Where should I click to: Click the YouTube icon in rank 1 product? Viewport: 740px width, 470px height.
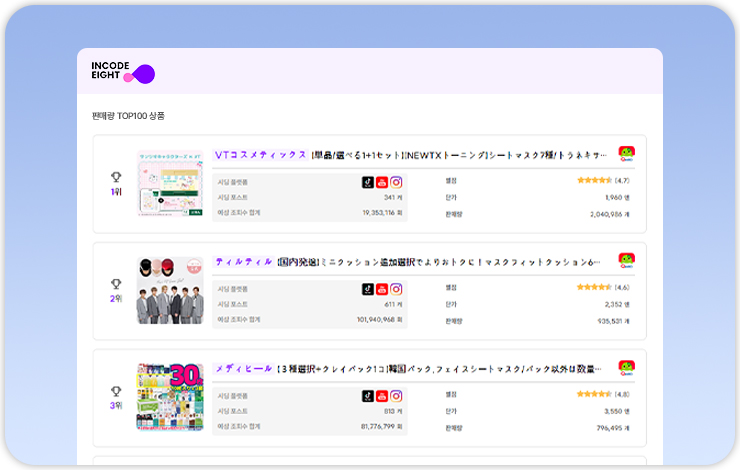click(x=382, y=182)
